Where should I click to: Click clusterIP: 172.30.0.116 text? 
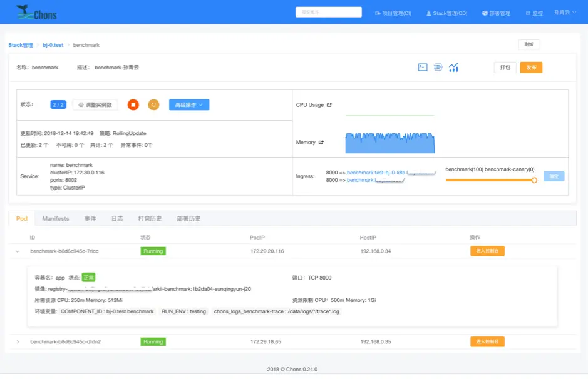[x=77, y=173]
